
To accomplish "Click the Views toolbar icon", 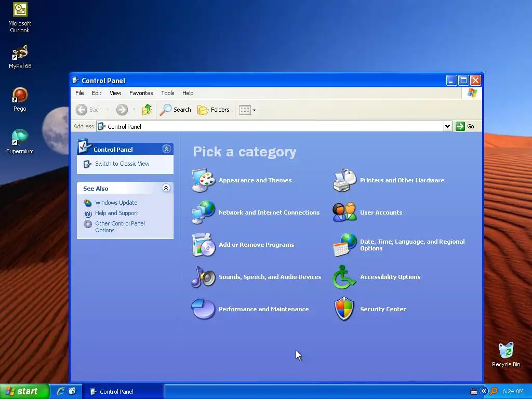I will pyautogui.click(x=245, y=110).
